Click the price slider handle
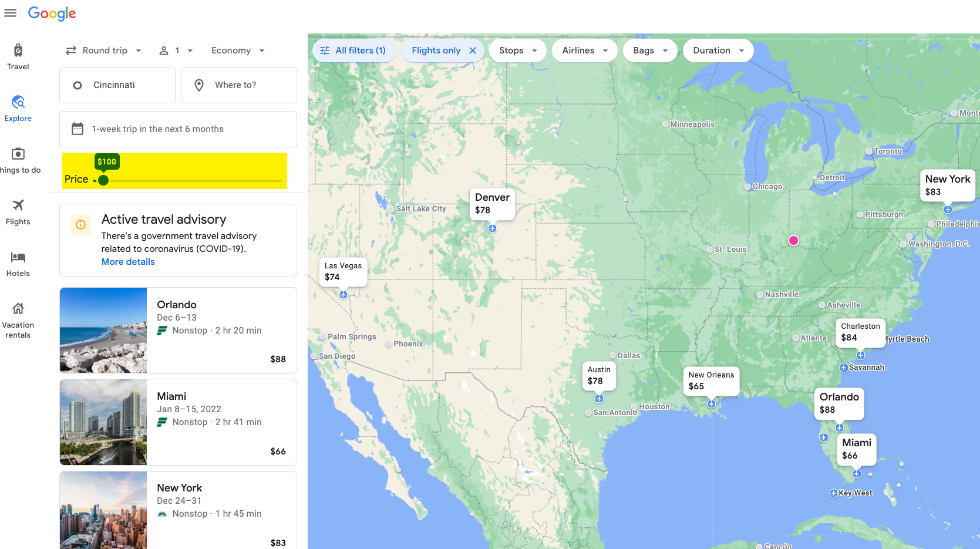The width and height of the screenshot is (980, 549). click(x=103, y=180)
